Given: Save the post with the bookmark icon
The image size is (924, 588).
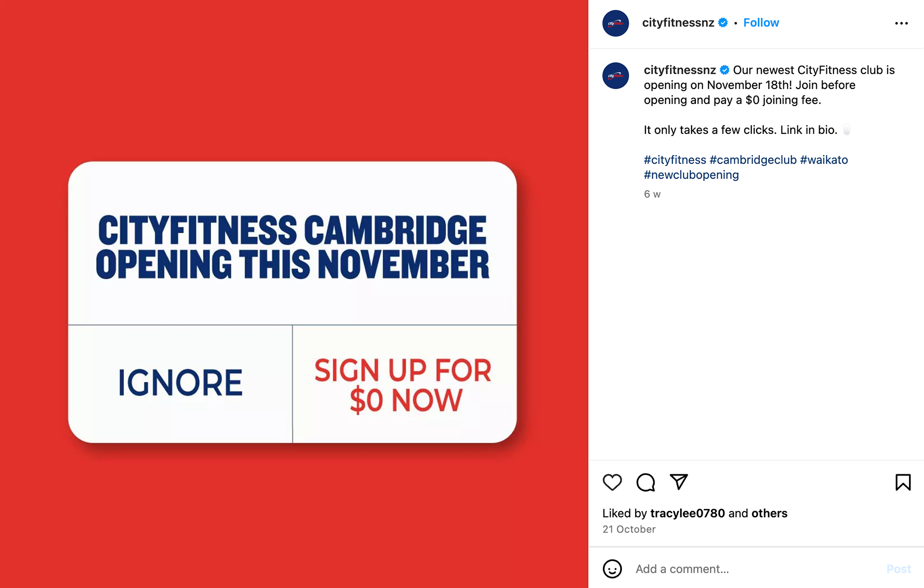Looking at the screenshot, I should (x=903, y=482).
